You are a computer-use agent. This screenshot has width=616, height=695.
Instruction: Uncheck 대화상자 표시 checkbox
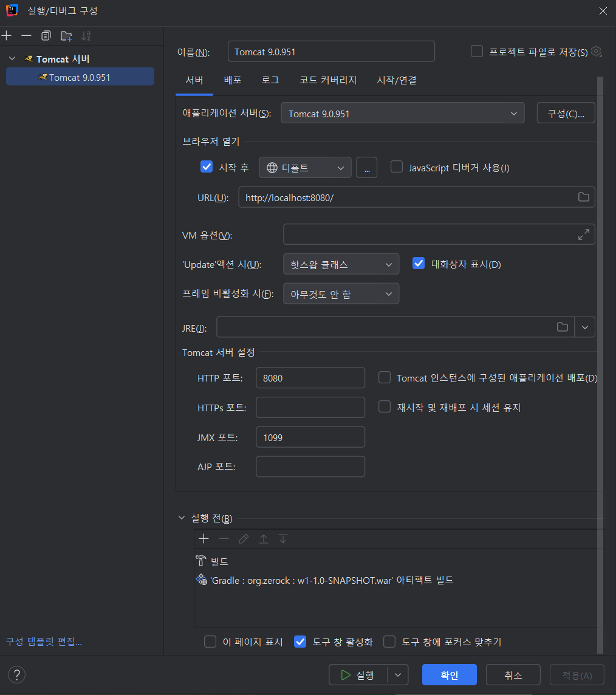coord(419,263)
